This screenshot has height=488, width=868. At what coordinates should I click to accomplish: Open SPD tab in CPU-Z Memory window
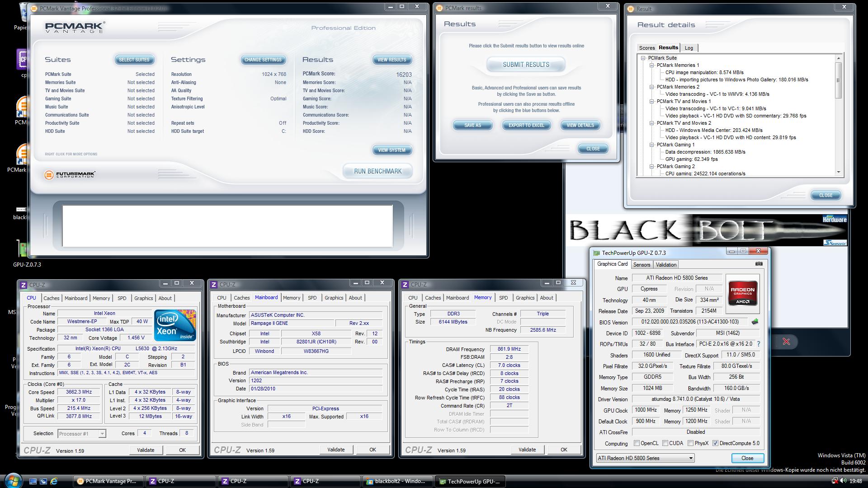pyautogui.click(x=503, y=298)
